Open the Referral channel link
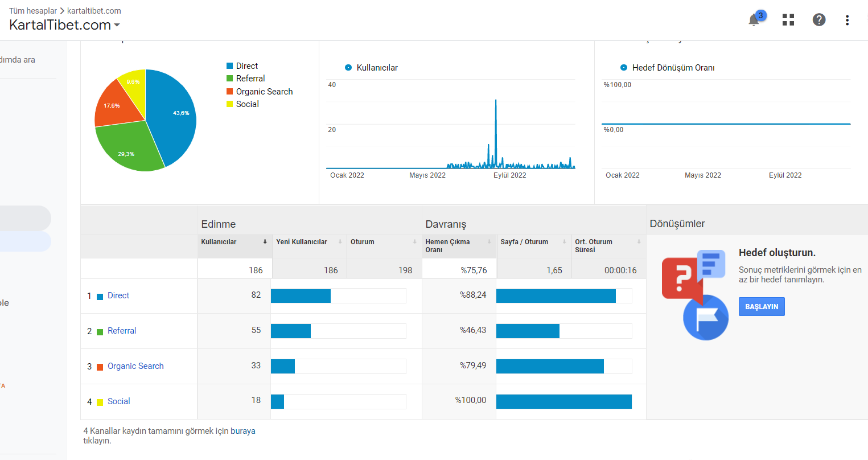The image size is (868, 460). coord(122,331)
